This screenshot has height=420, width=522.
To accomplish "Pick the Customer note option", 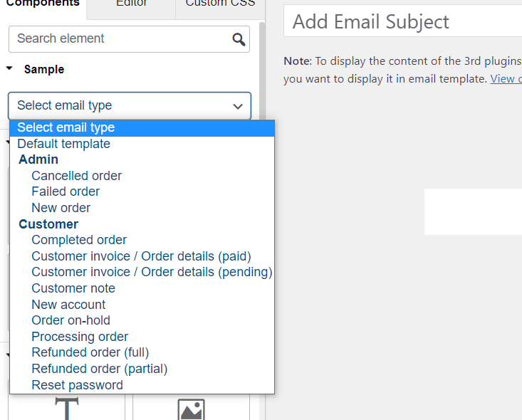I will (x=73, y=288).
